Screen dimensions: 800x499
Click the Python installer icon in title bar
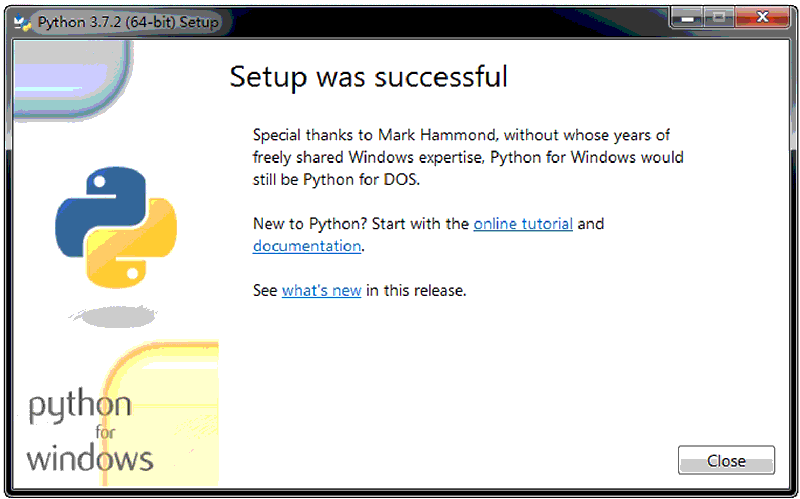click(x=22, y=22)
